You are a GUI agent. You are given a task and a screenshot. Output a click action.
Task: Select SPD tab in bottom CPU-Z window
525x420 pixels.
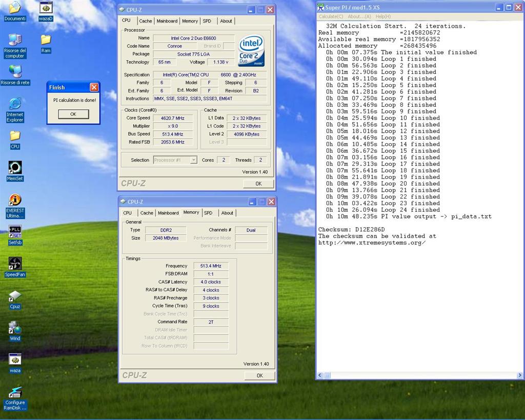[208, 213]
